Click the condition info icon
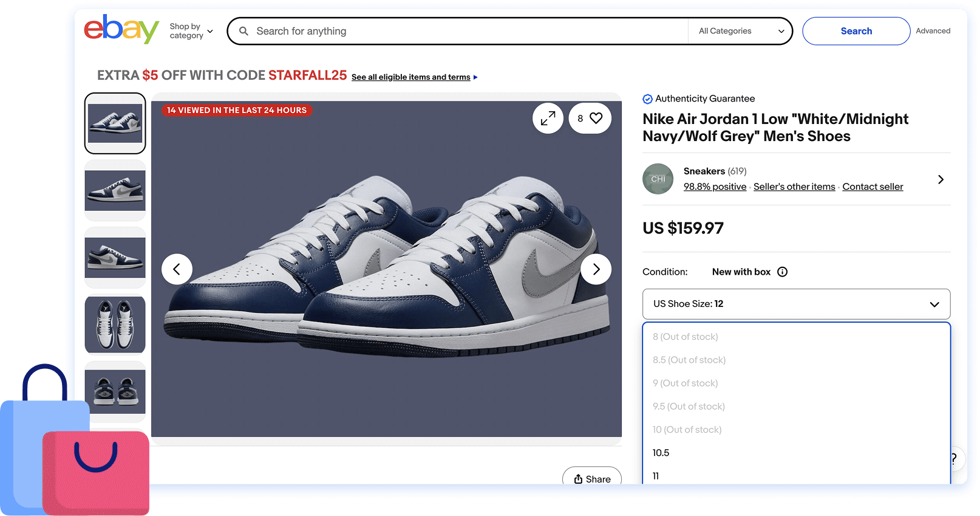This screenshot has height=516, width=980. [x=782, y=272]
